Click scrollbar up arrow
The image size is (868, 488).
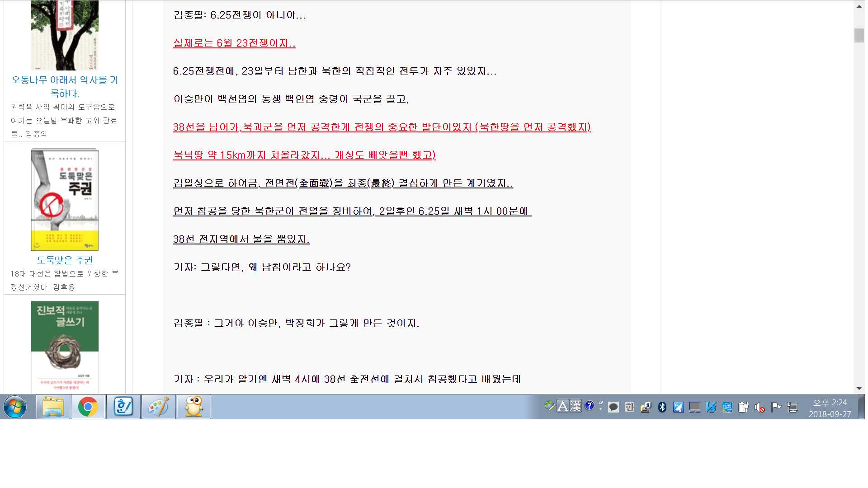[x=859, y=6]
